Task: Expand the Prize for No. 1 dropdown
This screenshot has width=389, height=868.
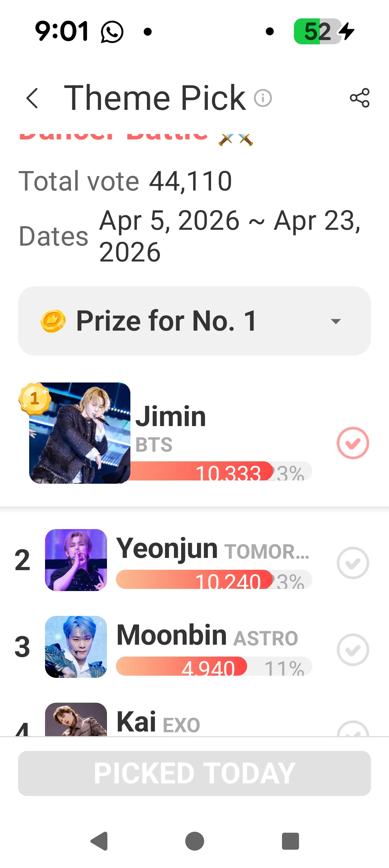Action: click(x=194, y=321)
